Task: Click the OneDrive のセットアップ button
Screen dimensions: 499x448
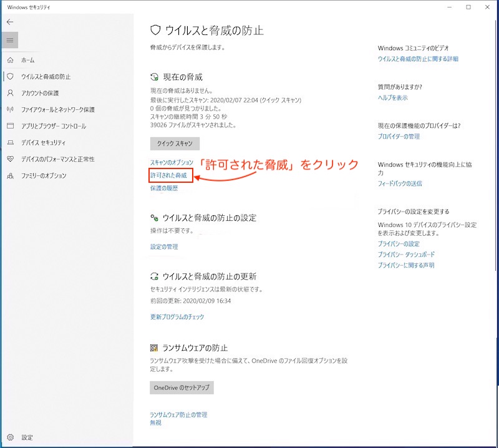Action: point(182,387)
